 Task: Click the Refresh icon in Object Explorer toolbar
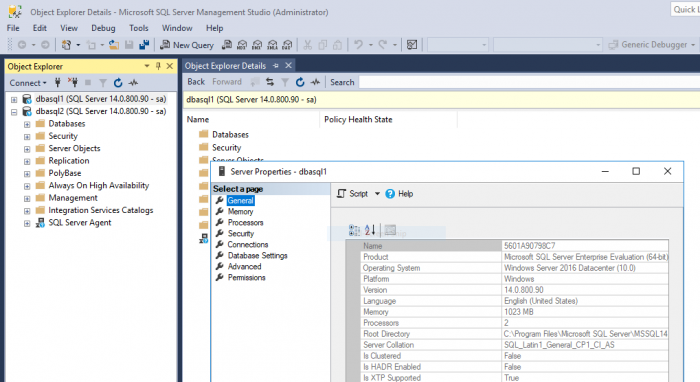coord(118,83)
